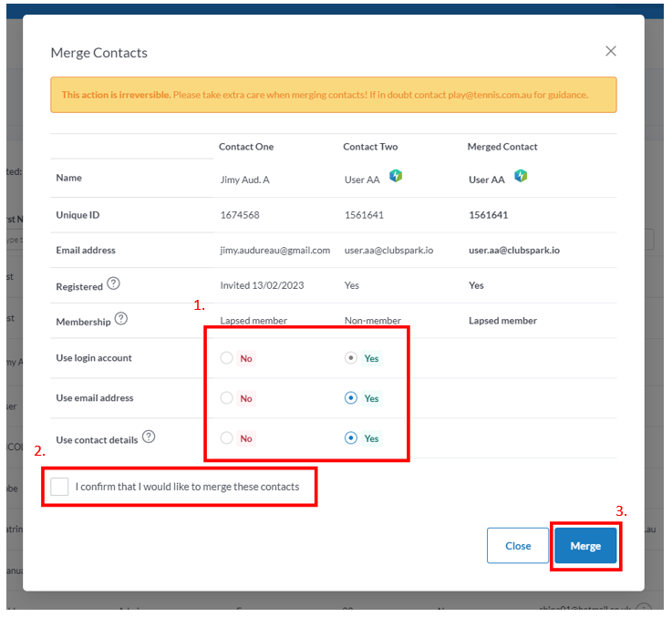
Task: Click the badge icon beside Contact Two User AA
Action: point(396,176)
